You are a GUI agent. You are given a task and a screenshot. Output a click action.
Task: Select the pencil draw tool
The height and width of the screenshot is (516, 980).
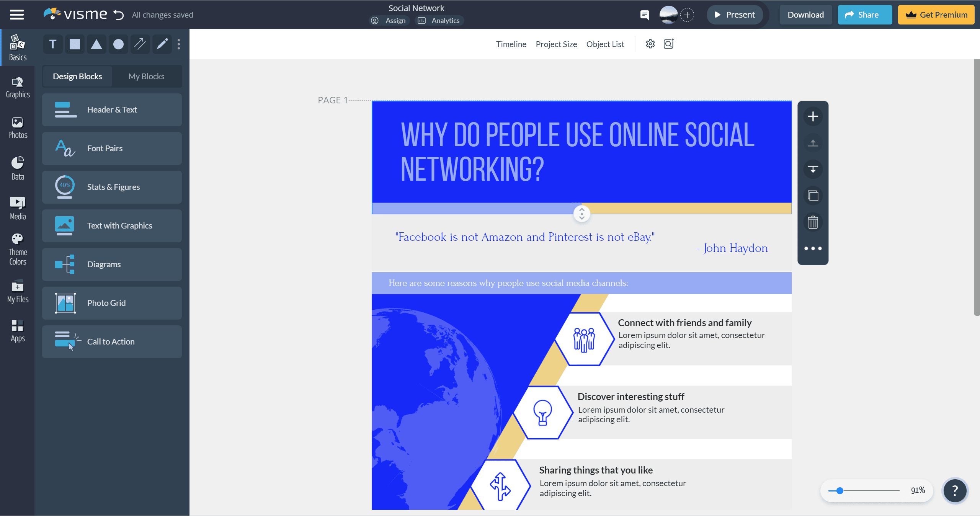pyautogui.click(x=162, y=44)
